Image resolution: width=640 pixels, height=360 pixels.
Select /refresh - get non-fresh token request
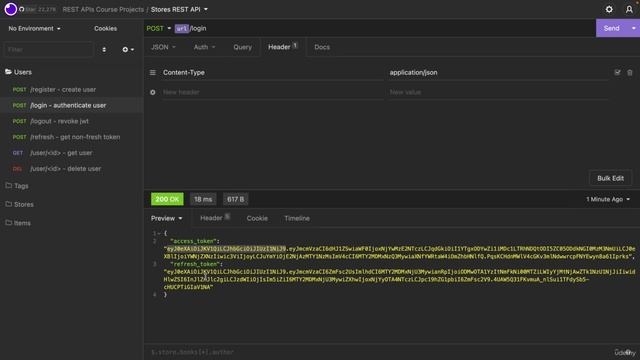click(x=71, y=137)
